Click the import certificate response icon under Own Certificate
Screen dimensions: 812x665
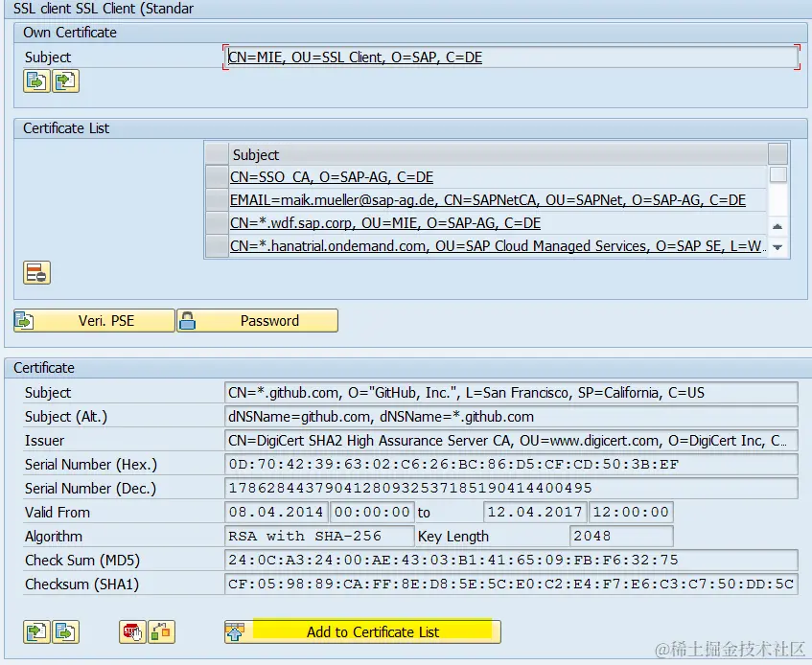coord(65,81)
